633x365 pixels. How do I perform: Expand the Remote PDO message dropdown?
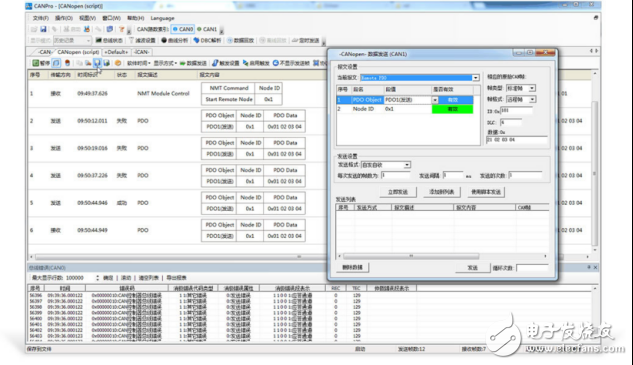coord(476,78)
